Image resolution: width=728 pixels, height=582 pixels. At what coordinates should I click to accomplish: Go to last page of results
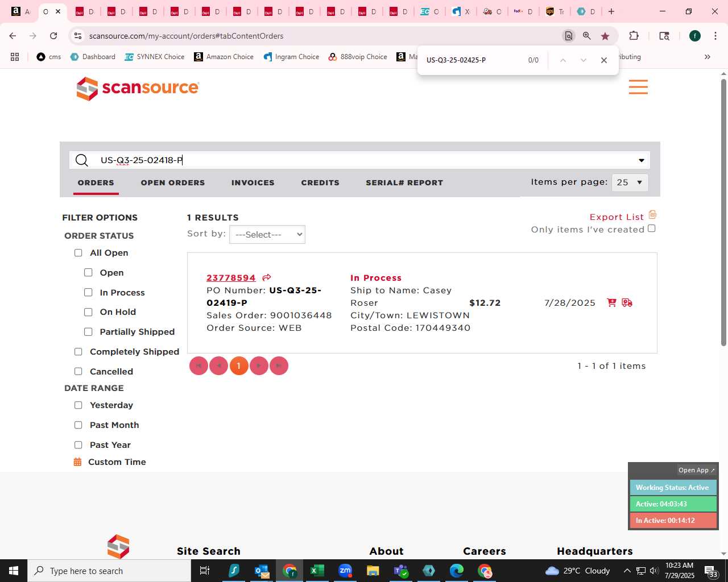point(279,365)
